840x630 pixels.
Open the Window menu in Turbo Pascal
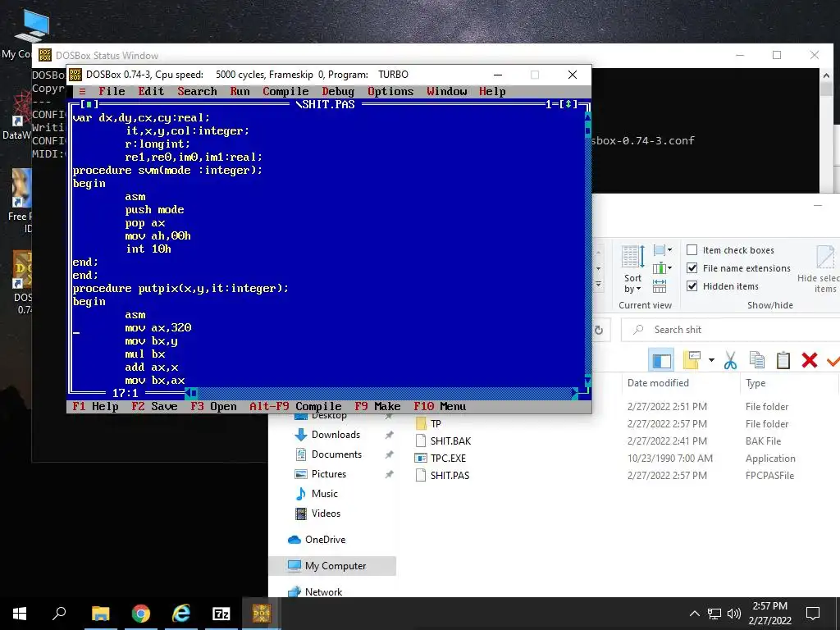[x=447, y=92]
